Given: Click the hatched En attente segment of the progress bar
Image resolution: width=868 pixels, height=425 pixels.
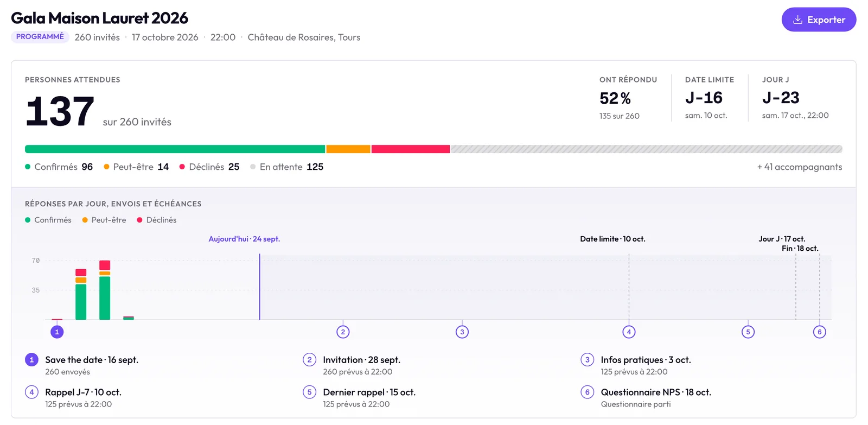Looking at the screenshot, I should tap(647, 149).
